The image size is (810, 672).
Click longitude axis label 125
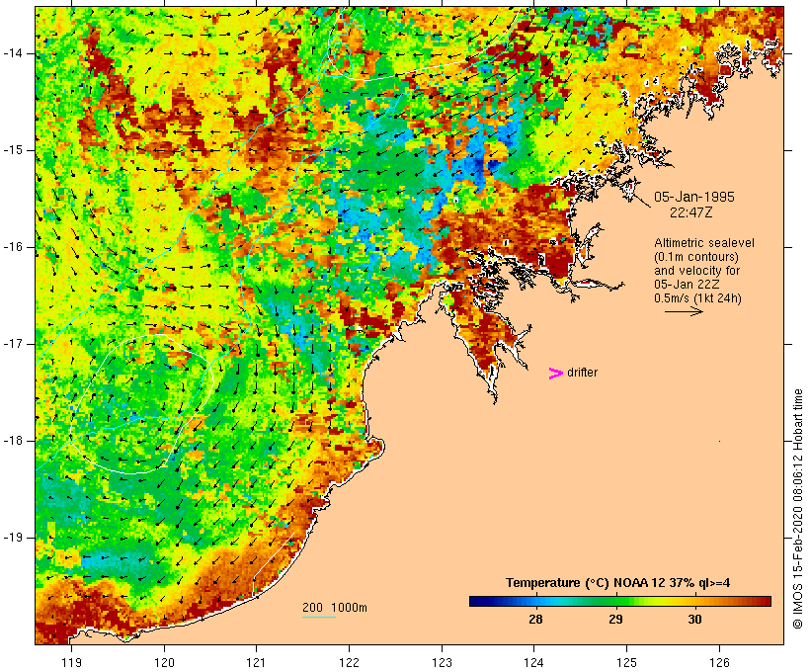click(626, 662)
